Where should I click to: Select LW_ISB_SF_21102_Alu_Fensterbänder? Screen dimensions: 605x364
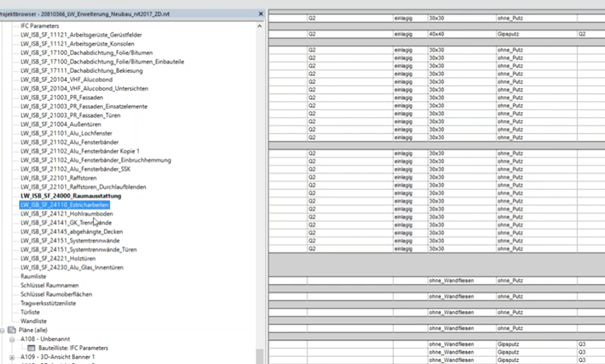tap(69, 142)
